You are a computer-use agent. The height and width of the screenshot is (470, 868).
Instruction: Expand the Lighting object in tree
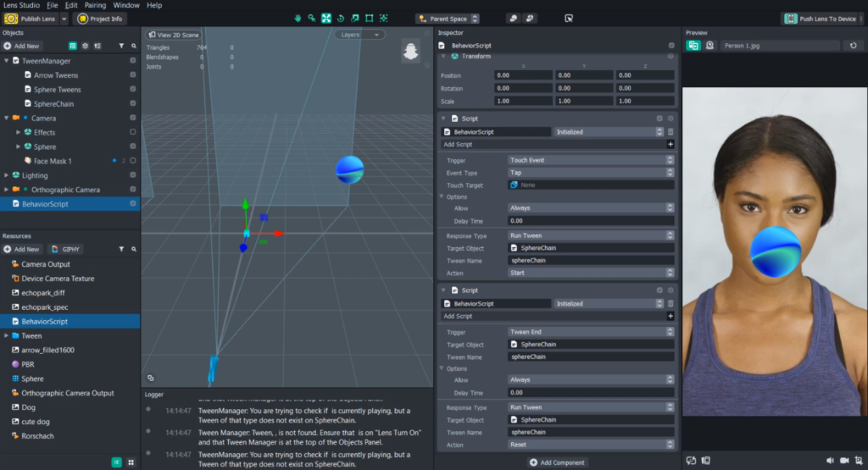[7, 175]
